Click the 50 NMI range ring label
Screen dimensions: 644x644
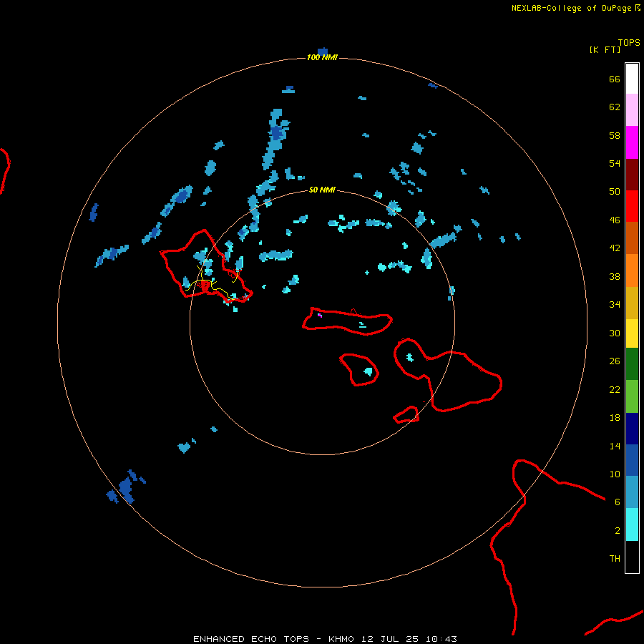pyautogui.click(x=322, y=190)
